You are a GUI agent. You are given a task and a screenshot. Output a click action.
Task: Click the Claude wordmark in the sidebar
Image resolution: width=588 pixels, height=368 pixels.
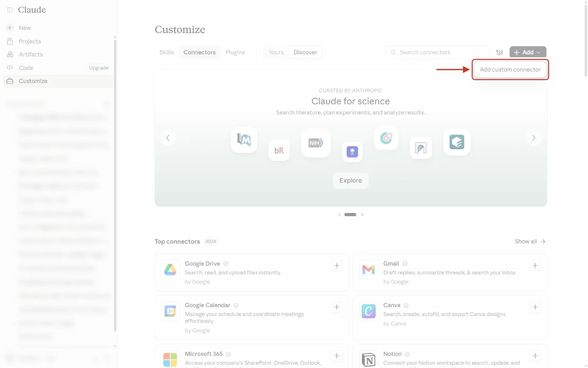32,10
